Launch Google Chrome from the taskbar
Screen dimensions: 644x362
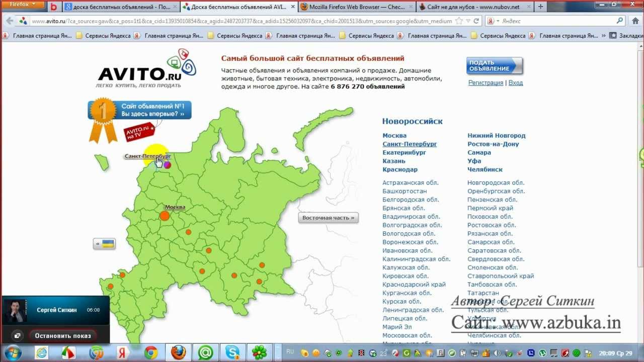pyautogui.click(x=151, y=352)
